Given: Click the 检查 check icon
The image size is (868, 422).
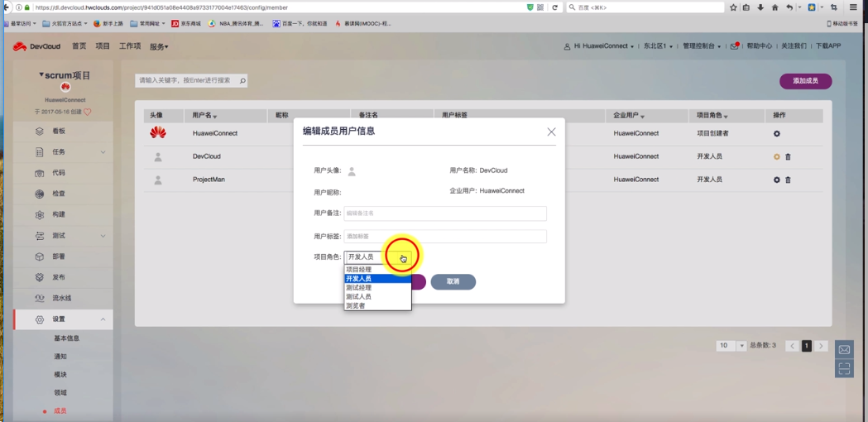Looking at the screenshot, I should 39,194.
